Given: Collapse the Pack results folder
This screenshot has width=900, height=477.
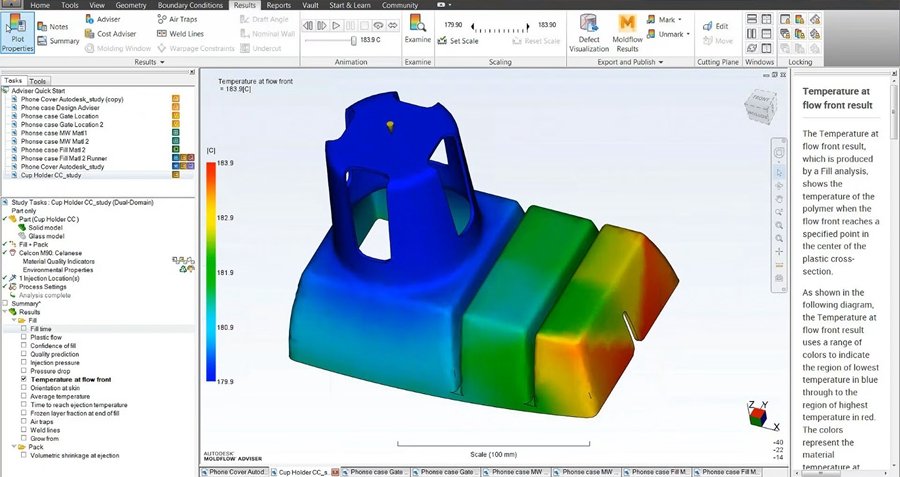Looking at the screenshot, I should (14, 447).
